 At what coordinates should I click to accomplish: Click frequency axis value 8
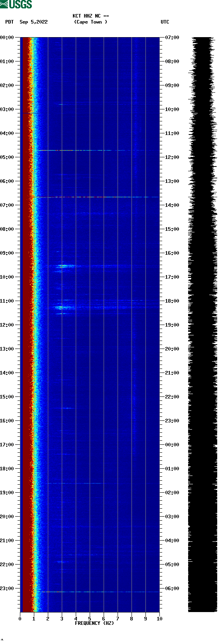coord(132,619)
